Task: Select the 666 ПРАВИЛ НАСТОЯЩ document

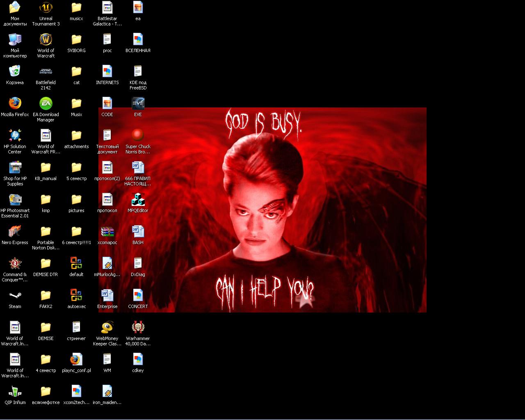Action: tap(138, 167)
